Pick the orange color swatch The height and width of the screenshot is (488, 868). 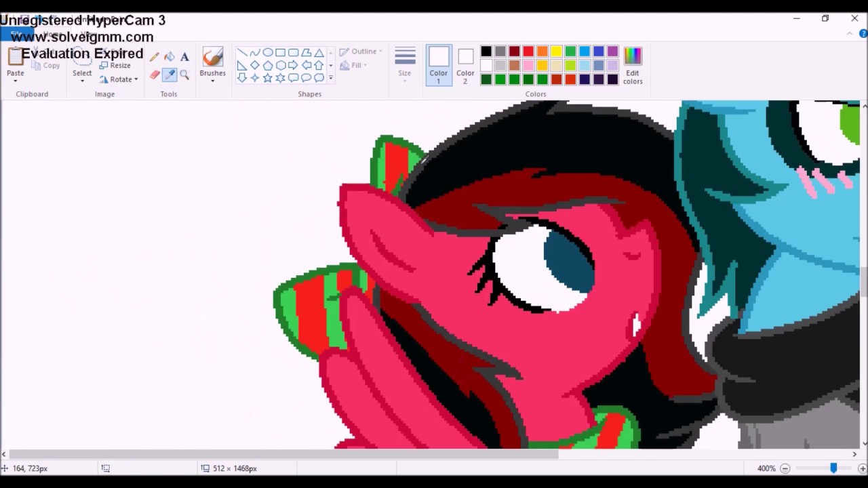point(542,52)
